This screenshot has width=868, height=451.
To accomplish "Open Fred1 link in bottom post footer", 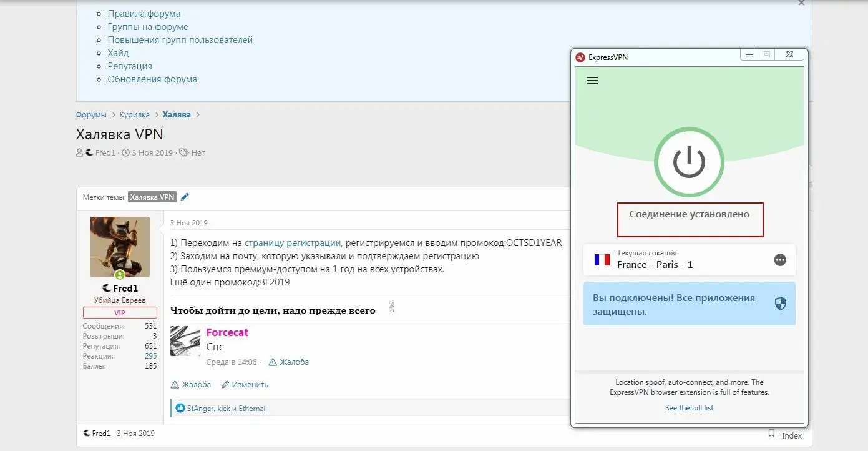I will click(x=101, y=434).
